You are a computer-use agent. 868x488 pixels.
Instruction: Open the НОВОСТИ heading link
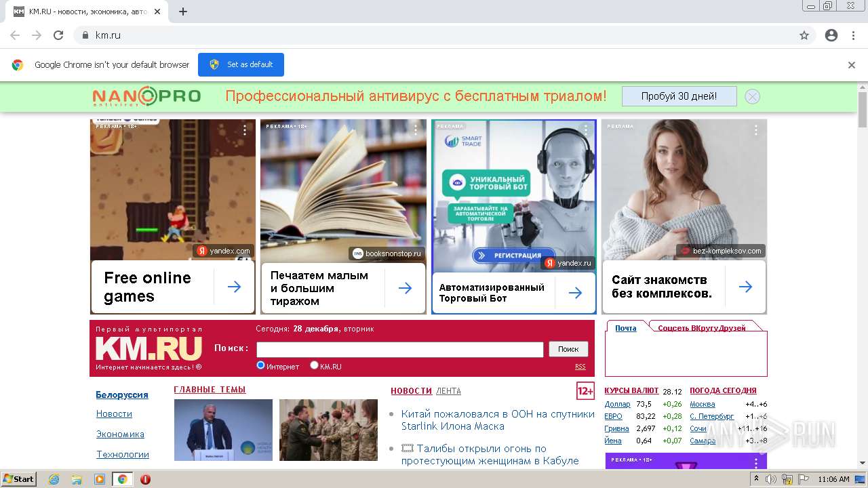pyautogui.click(x=411, y=391)
